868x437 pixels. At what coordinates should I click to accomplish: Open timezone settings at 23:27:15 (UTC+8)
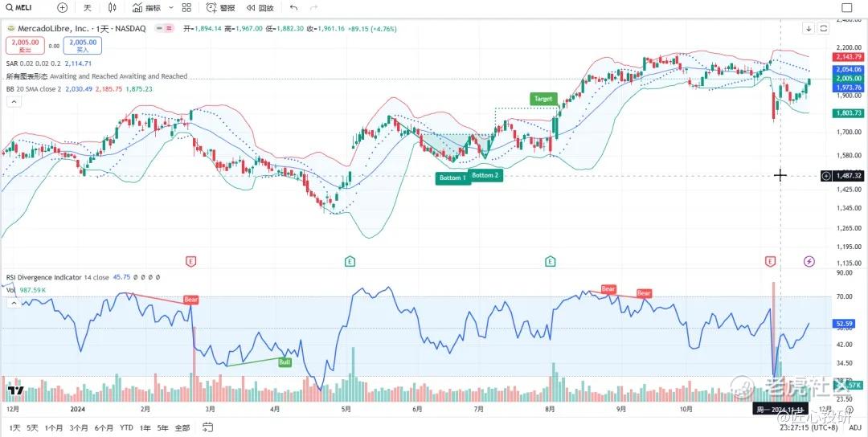click(x=809, y=427)
